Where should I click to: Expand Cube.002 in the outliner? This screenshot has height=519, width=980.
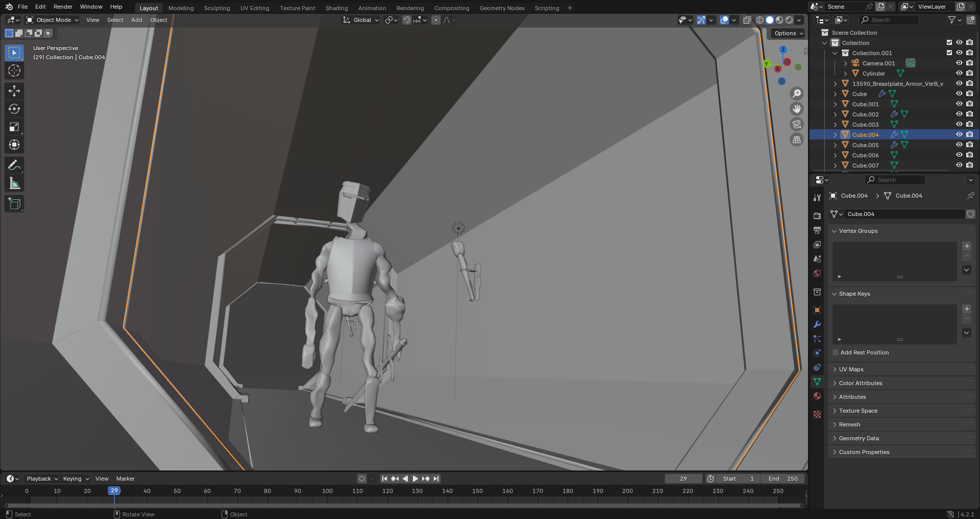(x=835, y=114)
